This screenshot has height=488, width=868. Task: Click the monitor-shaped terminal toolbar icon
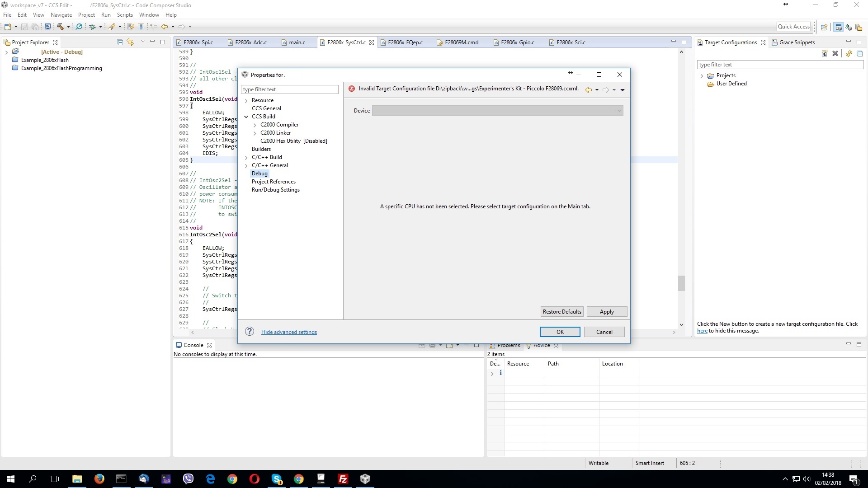[x=47, y=27]
